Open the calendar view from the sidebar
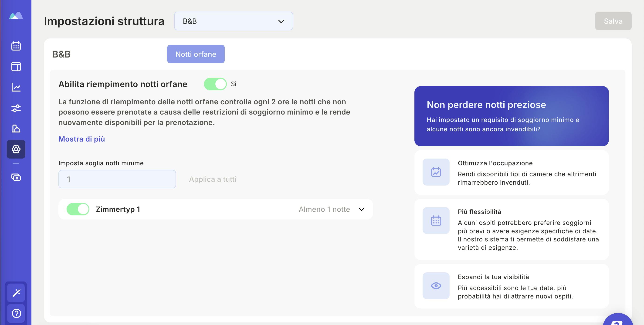The image size is (644, 325). click(16, 46)
